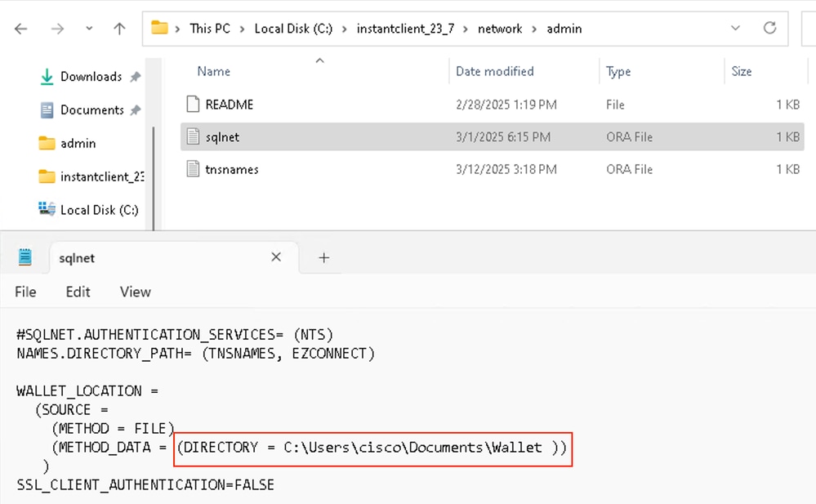Click the sqlnet file icon
The height and width of the screenshot is (504, 816).
[193, 136]
